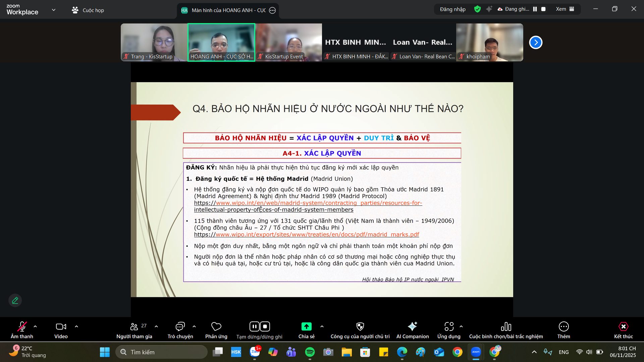Toggle camera with Video button
Viewport: 644px width, 362px height.
pyautogui.click(x=61, y=326)
